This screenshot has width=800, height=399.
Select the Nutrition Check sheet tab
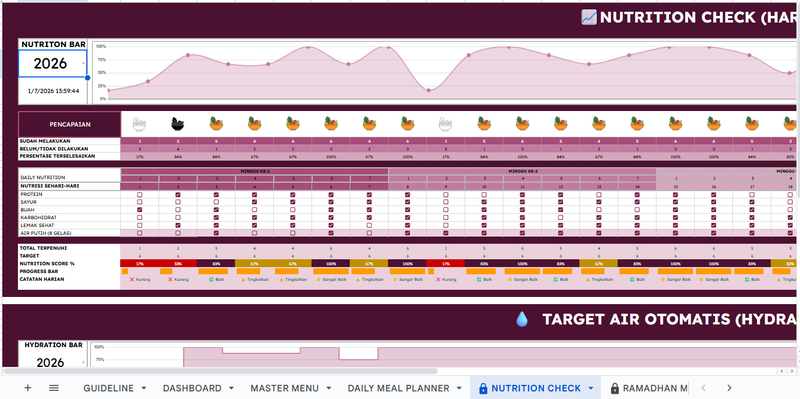[x=536, y=388]
